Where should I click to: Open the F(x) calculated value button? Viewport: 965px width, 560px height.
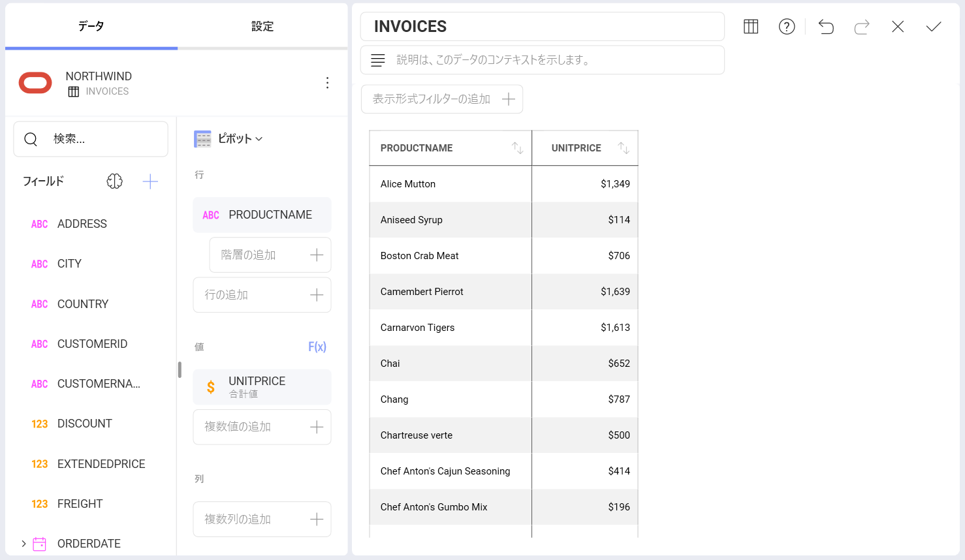[x=317, y=347]
